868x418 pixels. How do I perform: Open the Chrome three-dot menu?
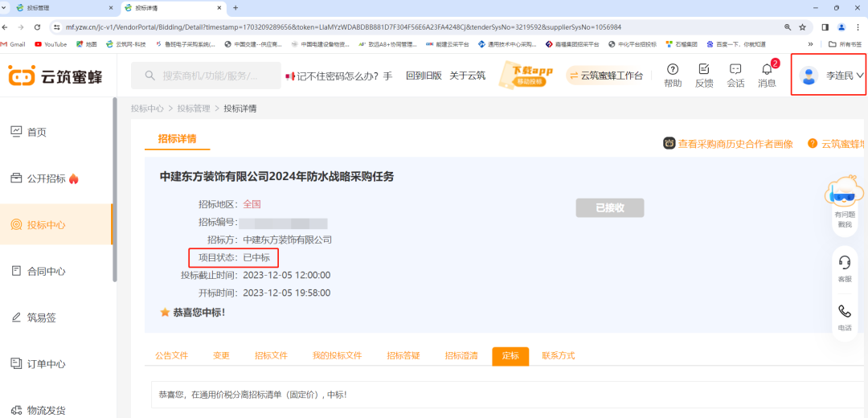858,27
